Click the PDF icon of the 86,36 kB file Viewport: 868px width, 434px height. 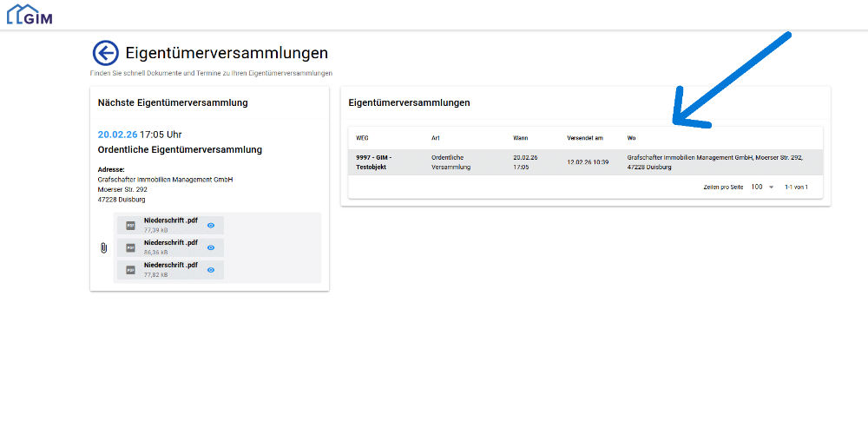point(130,247)
